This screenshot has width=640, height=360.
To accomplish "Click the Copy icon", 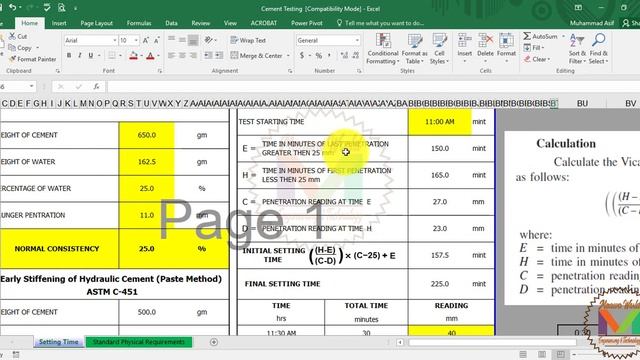I will [x=12, y=48].
